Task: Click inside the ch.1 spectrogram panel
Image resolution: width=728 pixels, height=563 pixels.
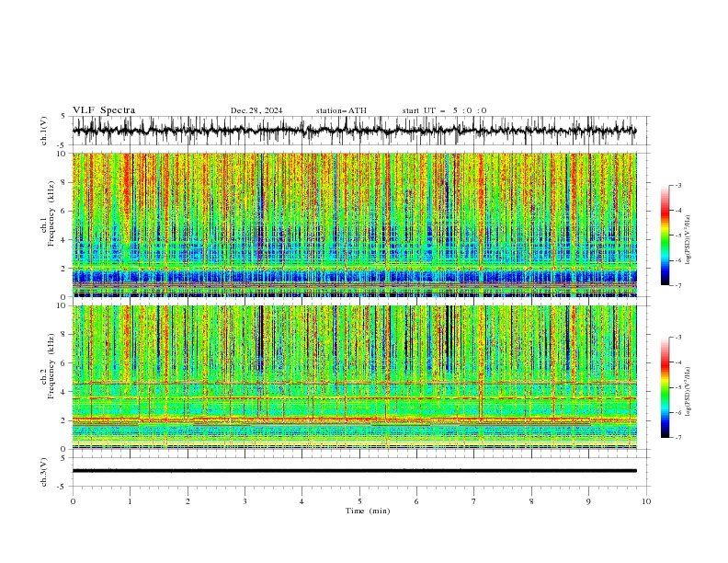Action: point(354,224)
